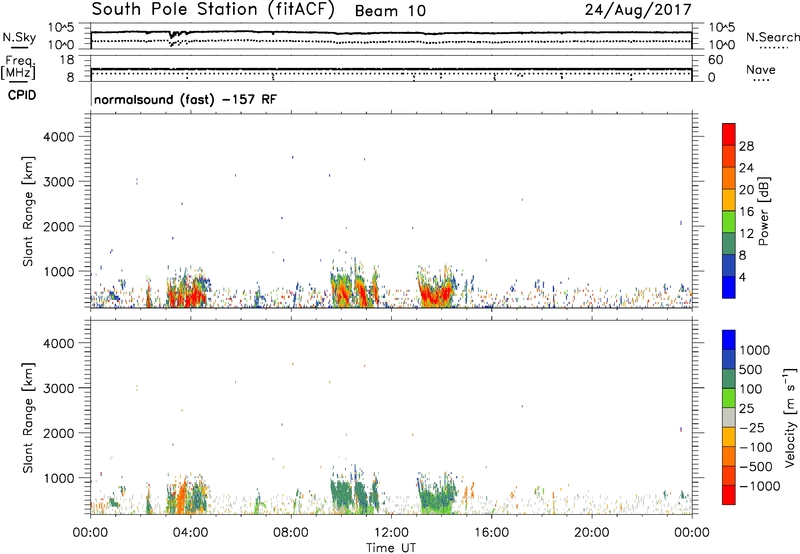The height and width of the screenshot is (554, 800).
Task: Click the 'Power [dB]' colorbar label
Action: click(x=763, y=211)
